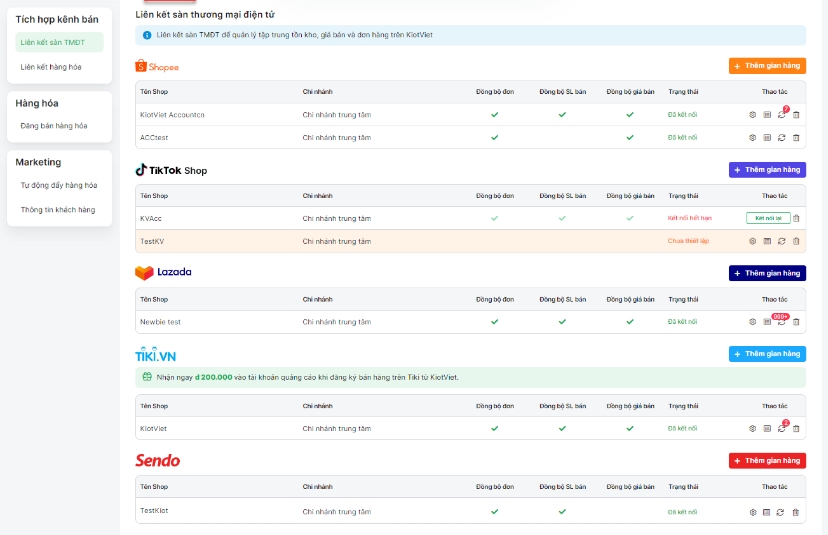
Task: View the sync log for ACCtest
Action: pyautogui.click(x=767, y=137)
